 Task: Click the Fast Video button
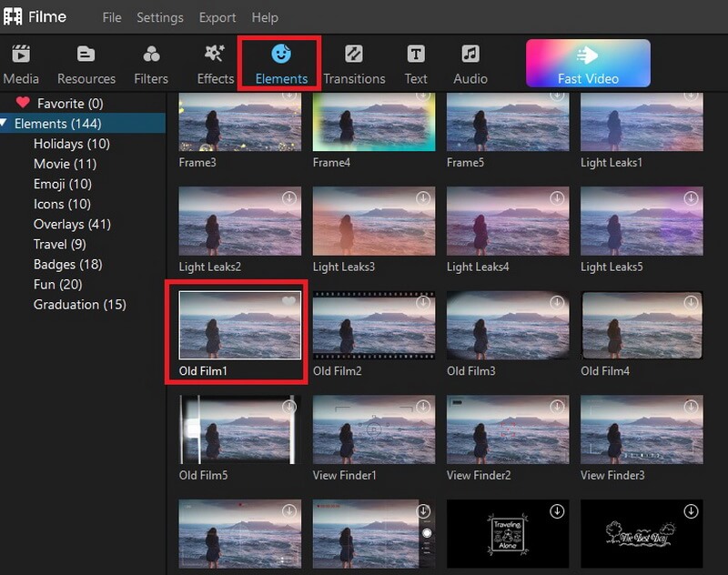pyautogui.click(x=590, y=64)
